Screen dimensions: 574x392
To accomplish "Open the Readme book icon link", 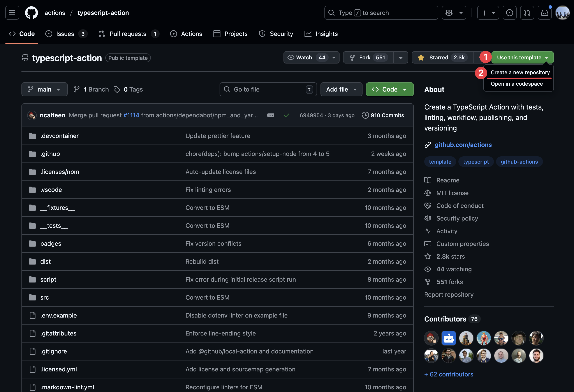I will 428,180.
